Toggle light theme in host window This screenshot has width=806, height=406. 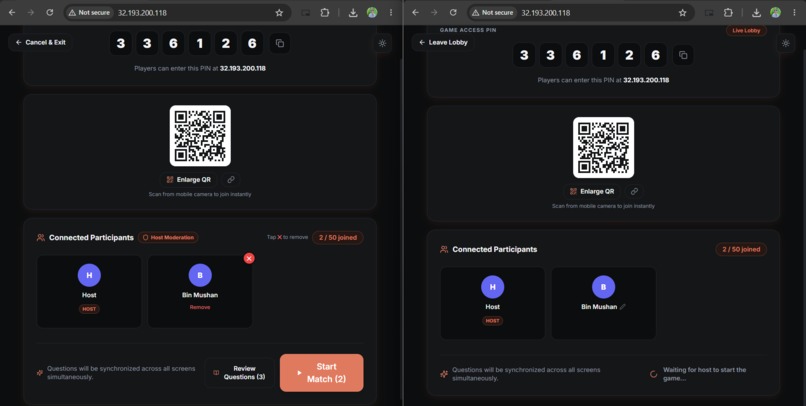pos(382,44)
